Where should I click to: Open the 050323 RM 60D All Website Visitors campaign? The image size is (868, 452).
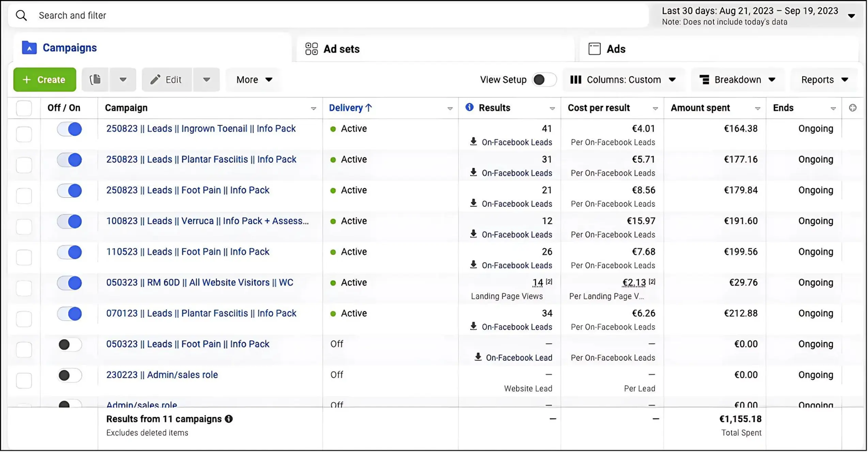(x=199, y=282)
